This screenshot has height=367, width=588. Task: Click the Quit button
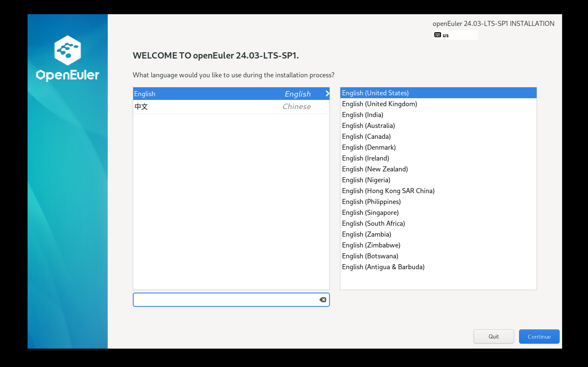pyautogui.click(x=494, y=336)
